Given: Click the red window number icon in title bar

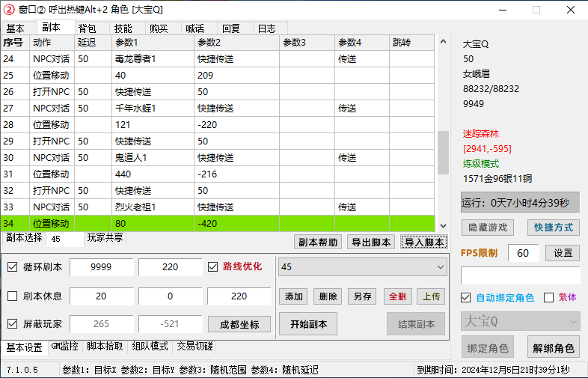Looking at the screenshot, I should tap(10, 10).
